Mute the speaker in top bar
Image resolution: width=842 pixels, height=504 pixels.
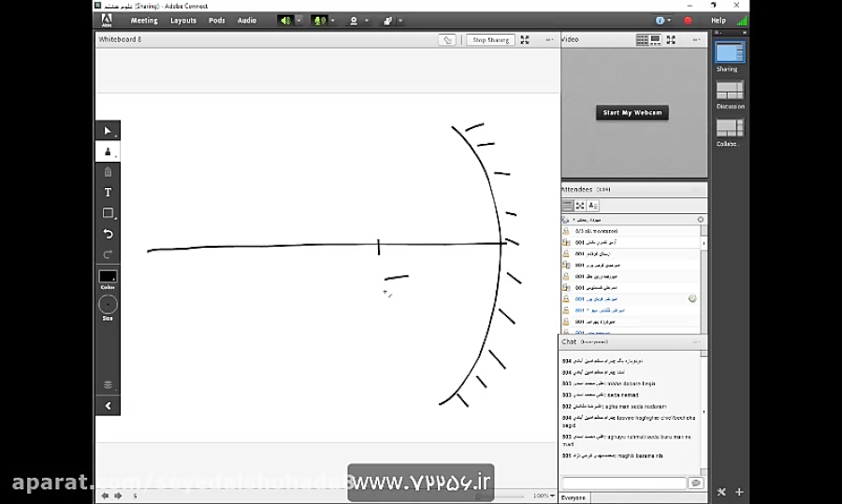[x=285, y=21]
